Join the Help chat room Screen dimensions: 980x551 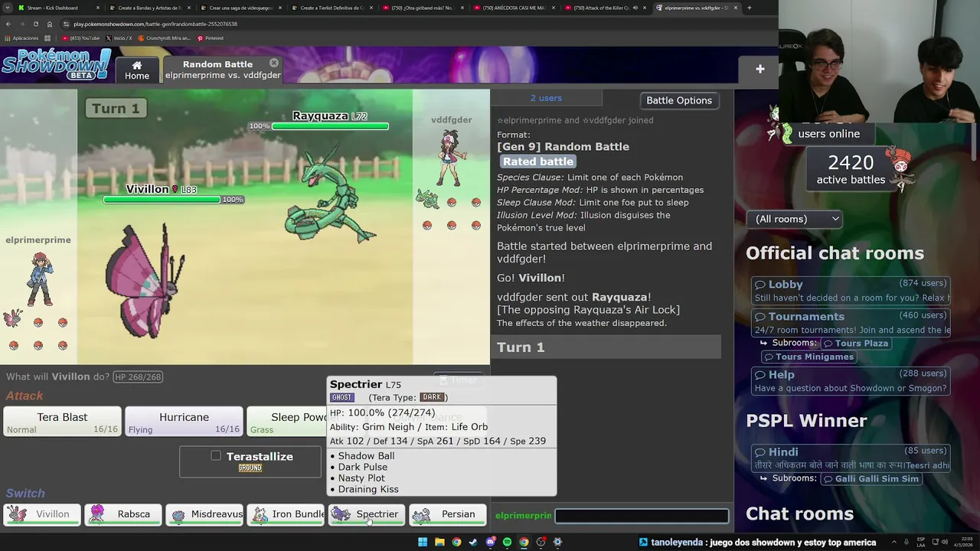pyautogui.click(x=851, y=381)
